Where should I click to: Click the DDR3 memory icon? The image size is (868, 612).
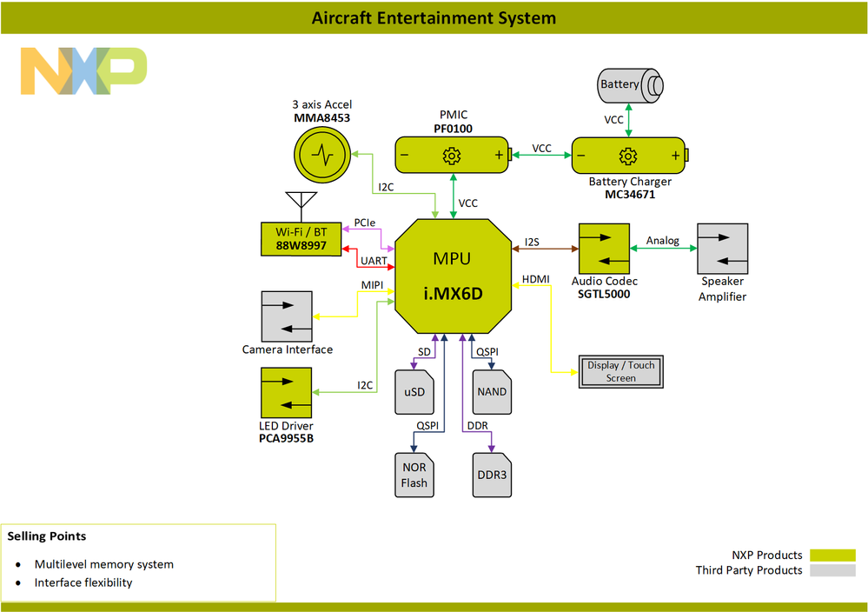pyautogui.click(x=492, y=476)
